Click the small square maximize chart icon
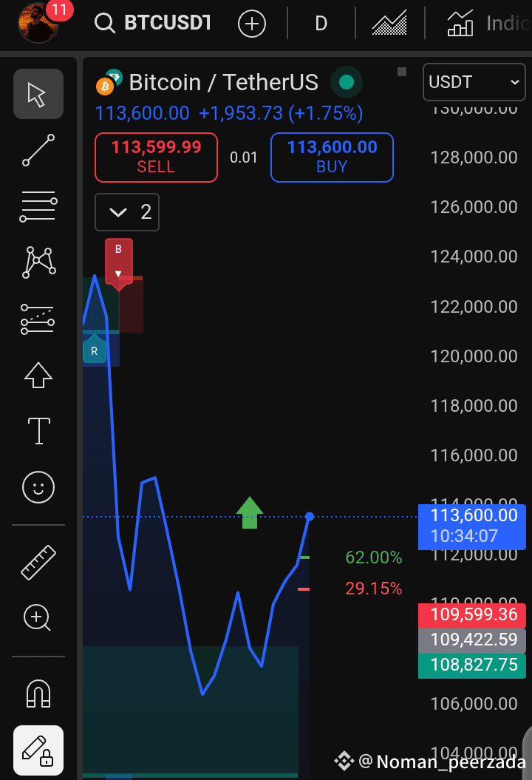Viewport: 532px width, 780px height. click(402, 72)
